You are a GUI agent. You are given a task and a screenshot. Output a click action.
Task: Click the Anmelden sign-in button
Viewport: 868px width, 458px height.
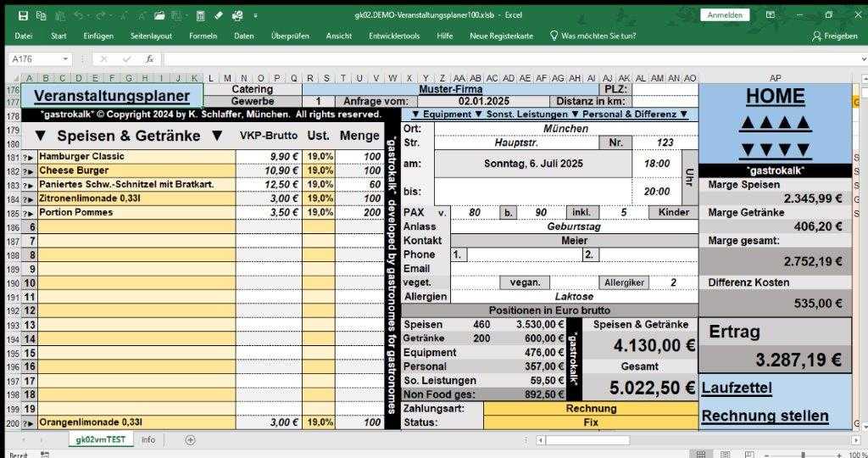click(x=724, y=15)
